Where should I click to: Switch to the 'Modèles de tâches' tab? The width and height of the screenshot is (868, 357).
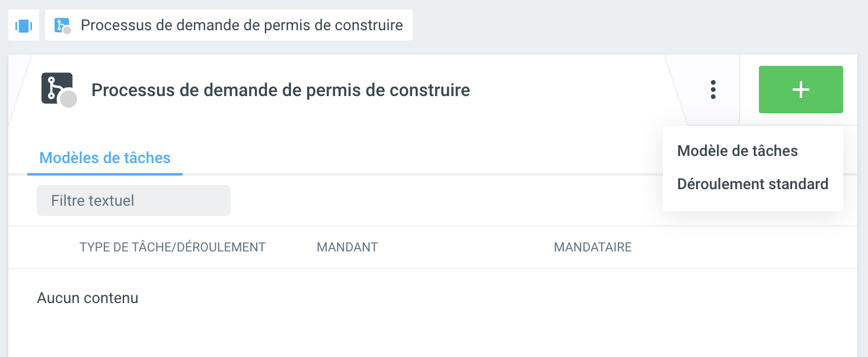coord(105,158)
